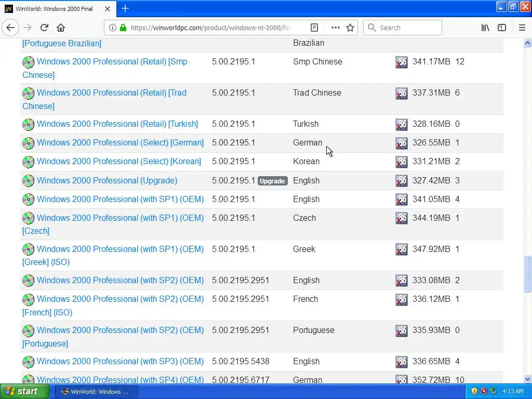The height and width of the screenshot is (399, 532).
Task: Click the page scrollbar down arrow
Action: tap(527, 379)
